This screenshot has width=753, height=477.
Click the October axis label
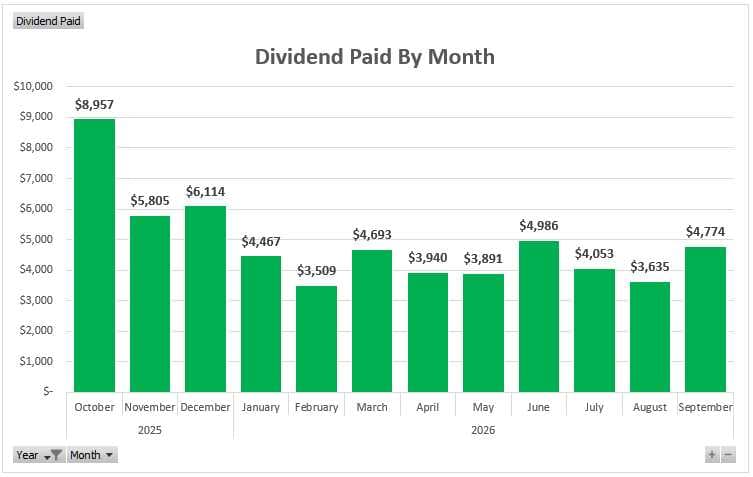click(x=94, y=407)
